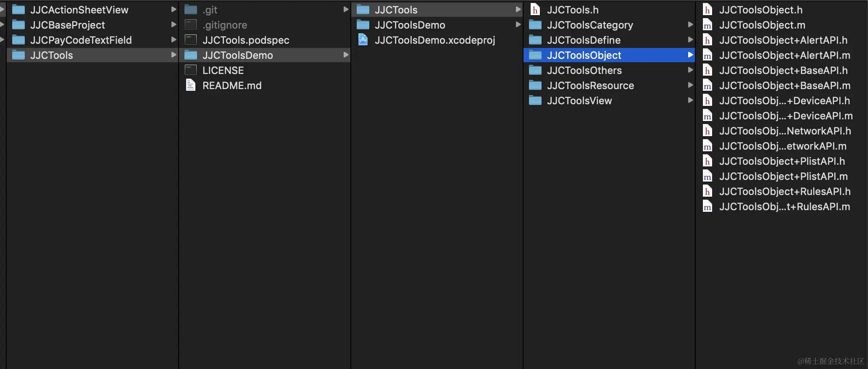
Task: Select the JJCTools.podspec file name
Action: 246,40
